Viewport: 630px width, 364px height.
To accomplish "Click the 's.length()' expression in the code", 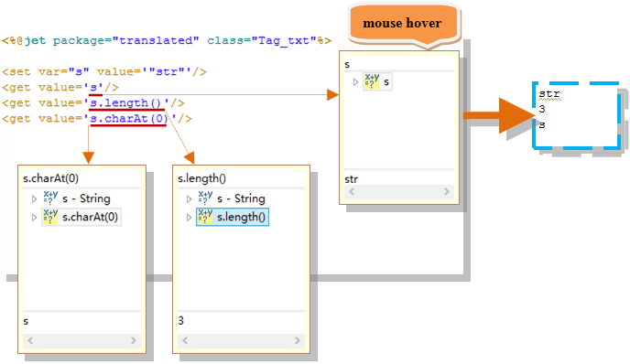I will tap(126, 103).
